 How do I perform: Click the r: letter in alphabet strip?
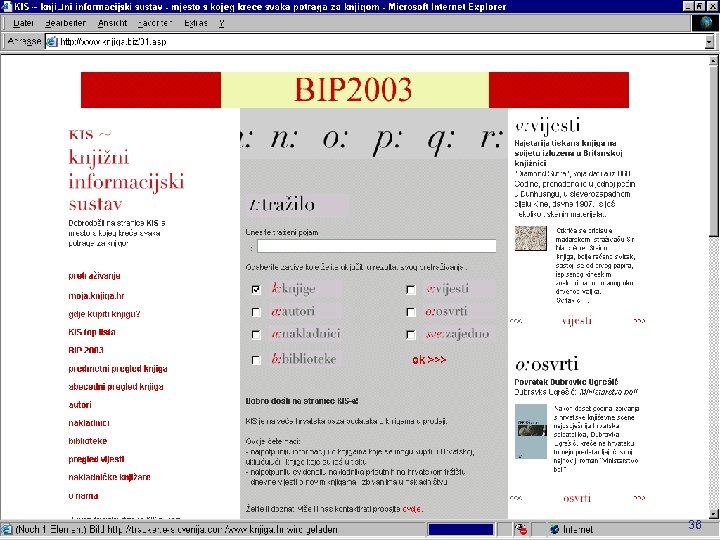(x=491, y=138)
